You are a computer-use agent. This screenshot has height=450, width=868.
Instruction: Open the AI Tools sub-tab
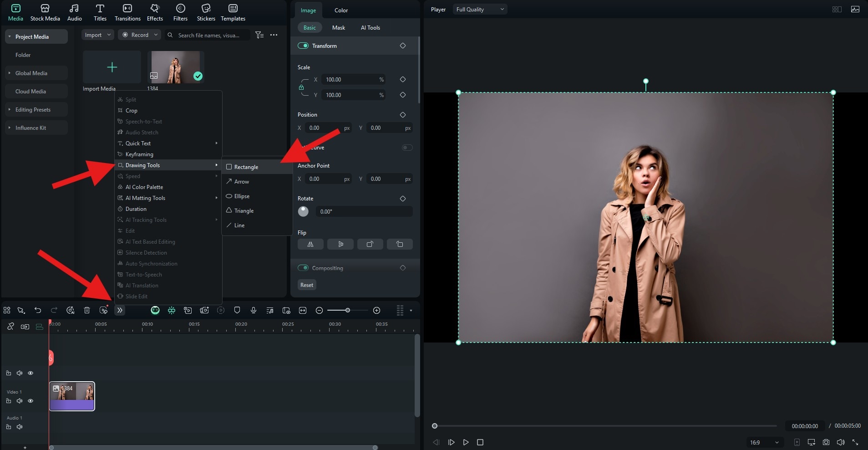[371, 28]
